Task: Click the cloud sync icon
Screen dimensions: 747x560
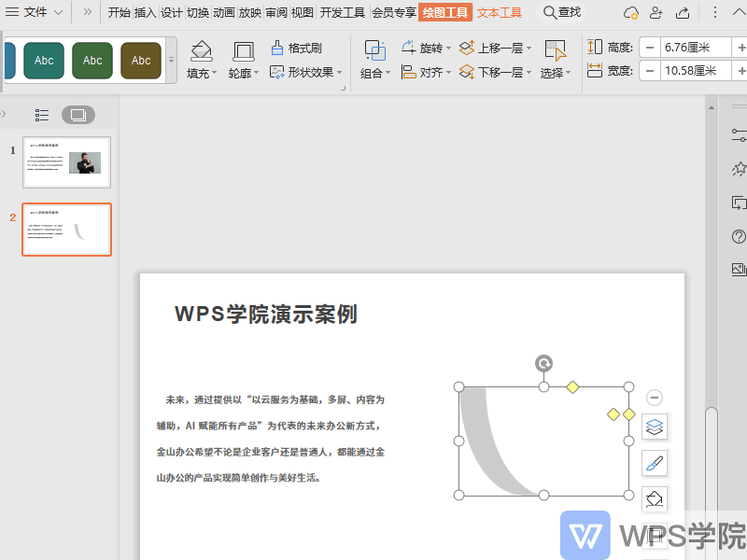Action: pyautogui.click(x=631, y=12)
